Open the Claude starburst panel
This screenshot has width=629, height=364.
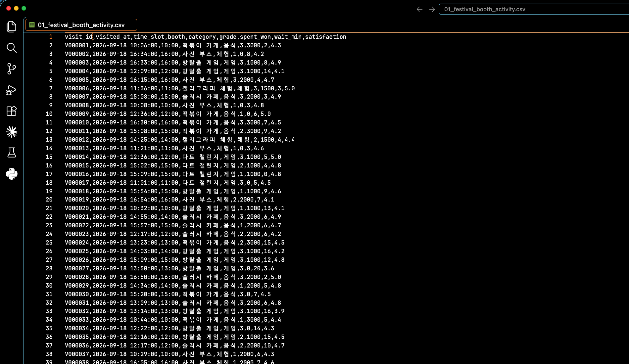12,132
